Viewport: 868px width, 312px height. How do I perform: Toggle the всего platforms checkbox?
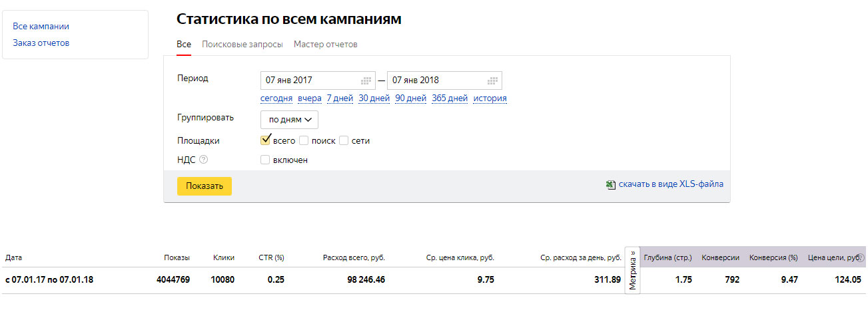pyautogui.click(x=266, y=140)
